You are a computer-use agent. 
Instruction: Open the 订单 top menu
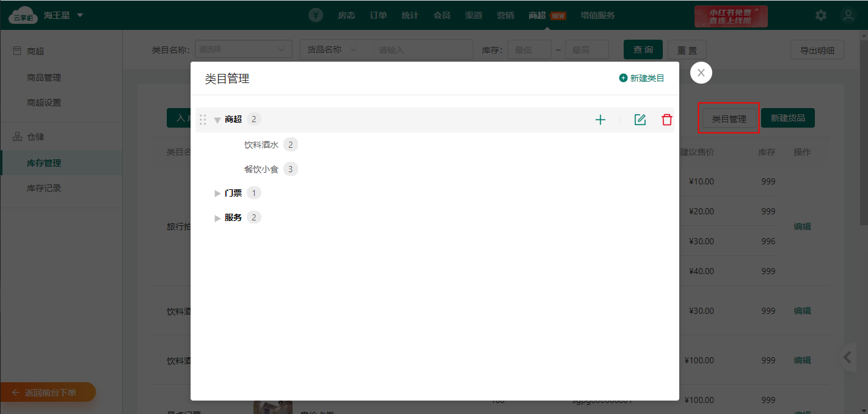point(378,15)
